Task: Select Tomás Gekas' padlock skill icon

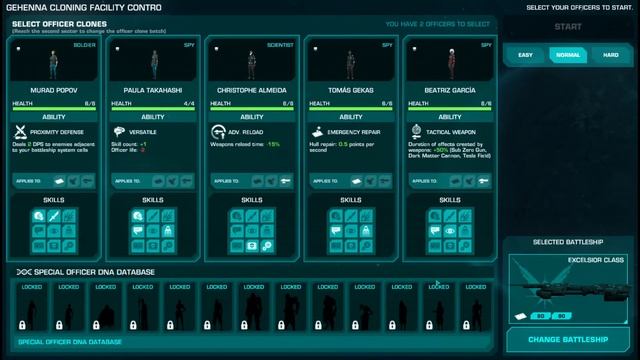Action: tap(366, 231)
